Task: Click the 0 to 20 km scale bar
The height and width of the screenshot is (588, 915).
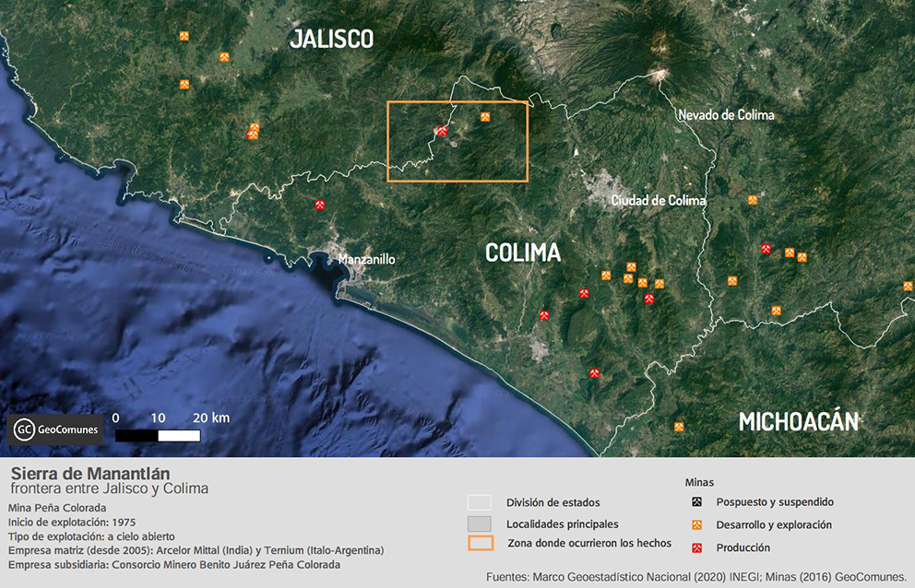Action: click(x=158, y=435)
